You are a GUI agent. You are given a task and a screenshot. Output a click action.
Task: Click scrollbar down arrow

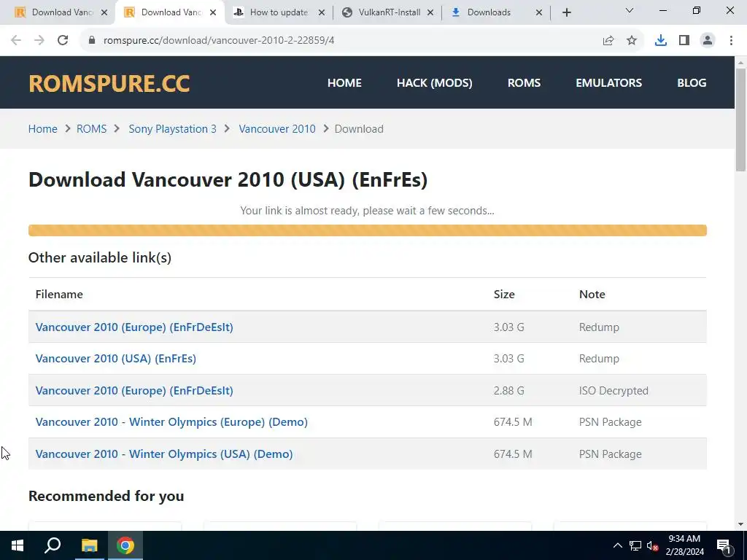tap(740, 524)
